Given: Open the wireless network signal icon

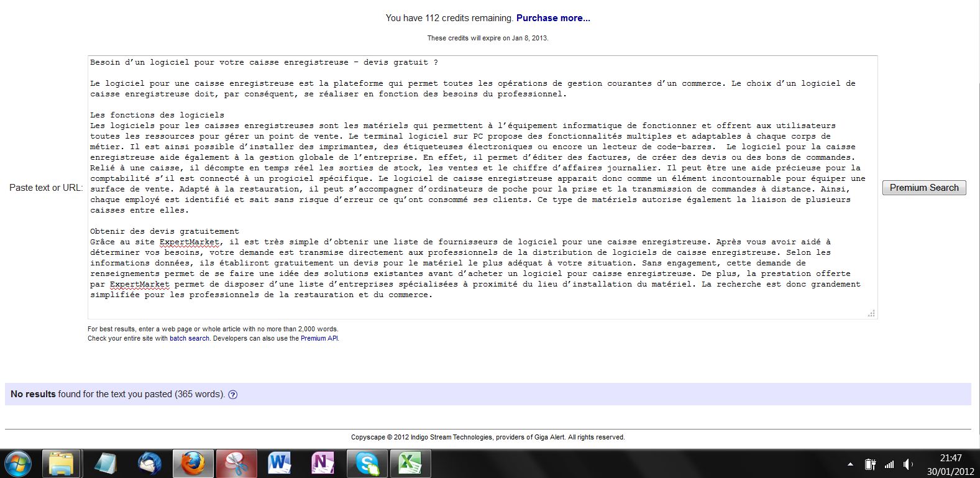Looking at the screenshot, I should (889, 464).
